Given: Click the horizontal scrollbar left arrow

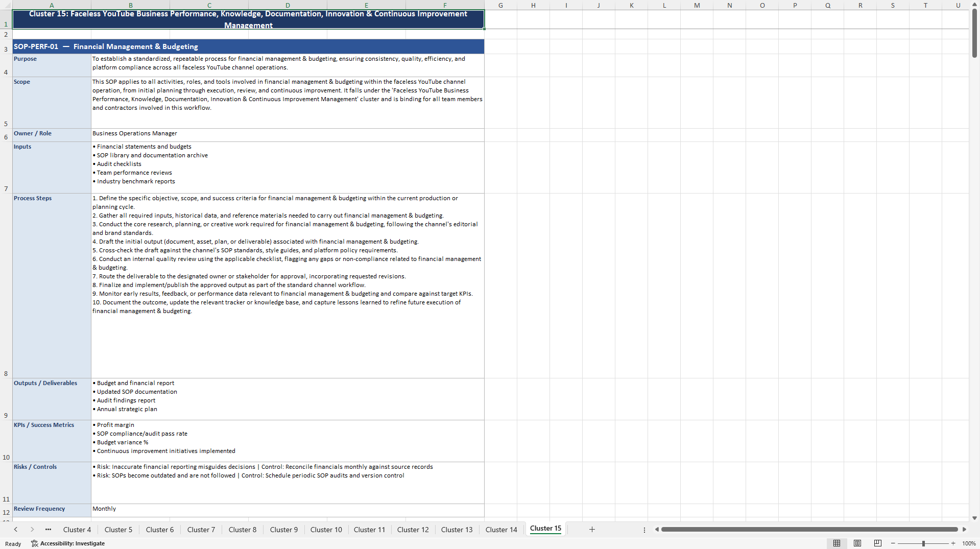Looking at the screenshot, I should tap(657, 530).
